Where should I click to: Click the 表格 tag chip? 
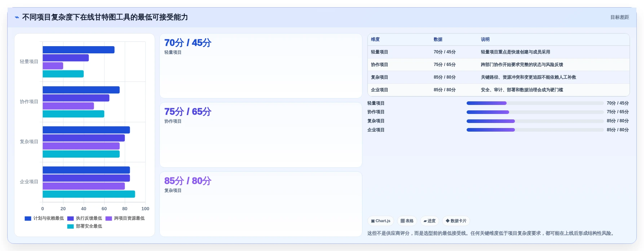coord(407,221)
